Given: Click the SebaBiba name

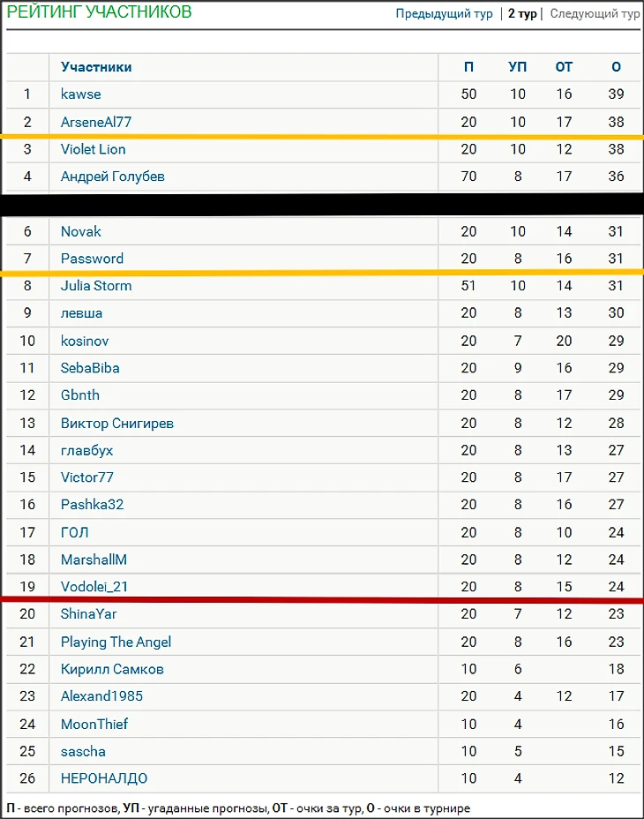Looking at the screenshot, I should (x=90, y=368).
